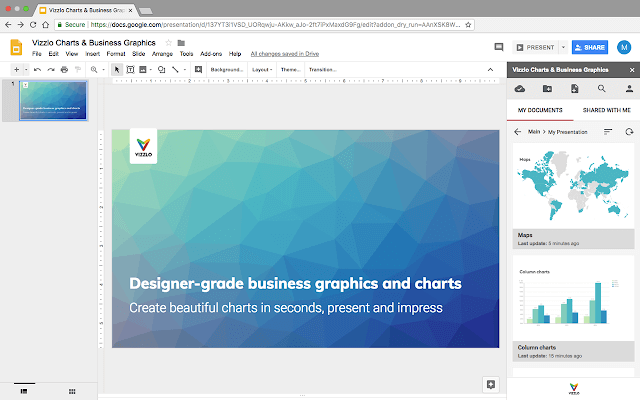
Task: Click the Theme button
Action: [291, 70]
